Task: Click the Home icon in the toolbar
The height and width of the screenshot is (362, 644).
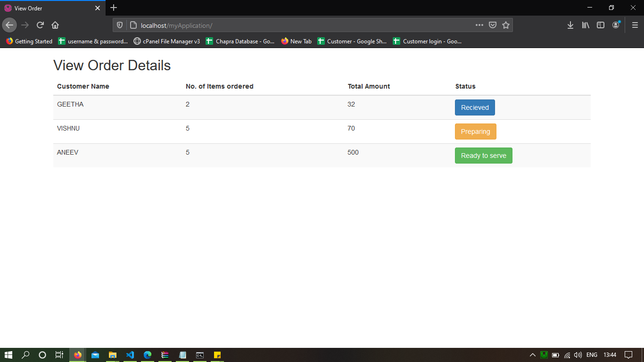Action: click(x=55, y=25)
